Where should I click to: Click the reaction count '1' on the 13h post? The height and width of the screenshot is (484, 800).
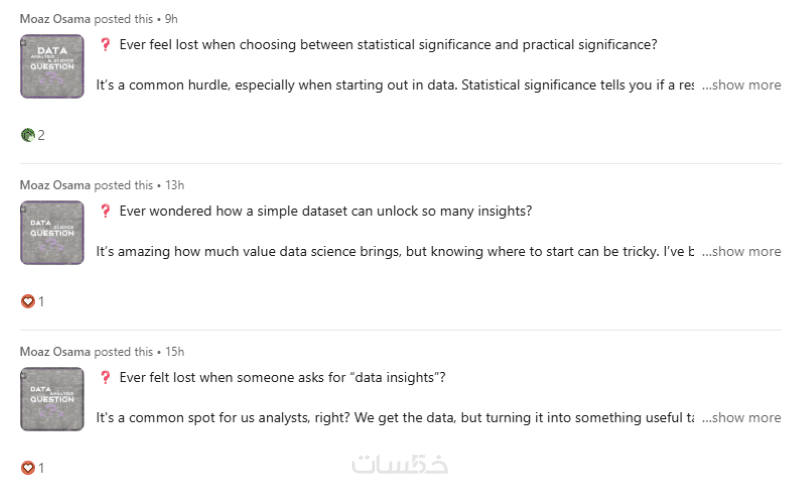(x=41, y=301)
